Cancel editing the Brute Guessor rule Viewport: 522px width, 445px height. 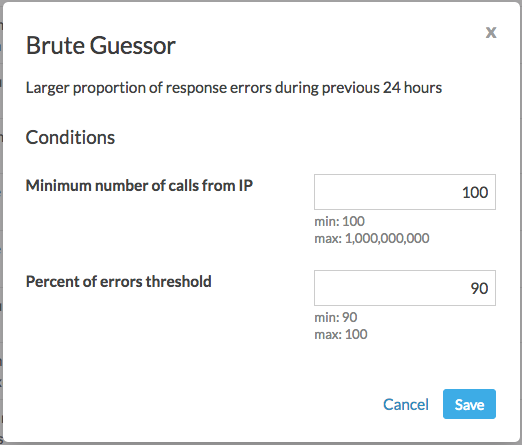coord(406,404)
